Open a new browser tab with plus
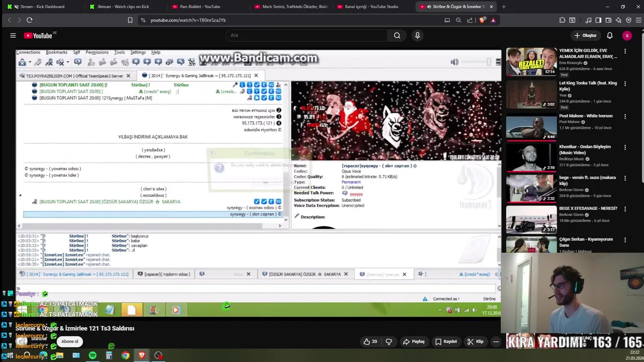The width and height of the screenshot is (644, 362). pyautogui.click(x=504, y=7)
